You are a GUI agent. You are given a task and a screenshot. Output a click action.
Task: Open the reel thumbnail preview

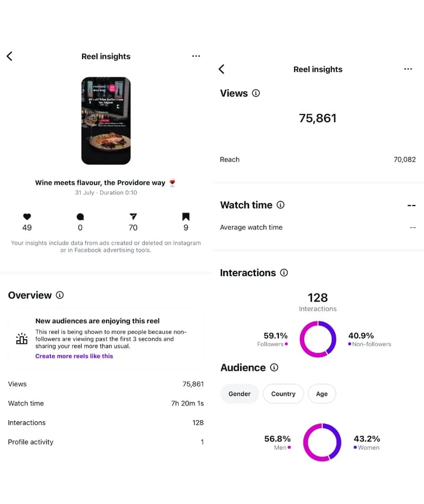[106, 121]
